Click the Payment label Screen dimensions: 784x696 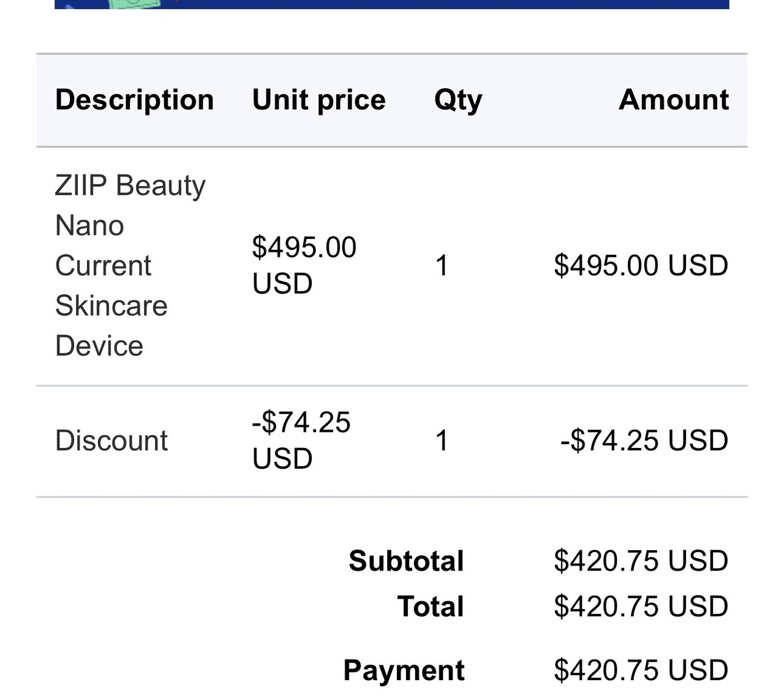click(x=404, y=670)
